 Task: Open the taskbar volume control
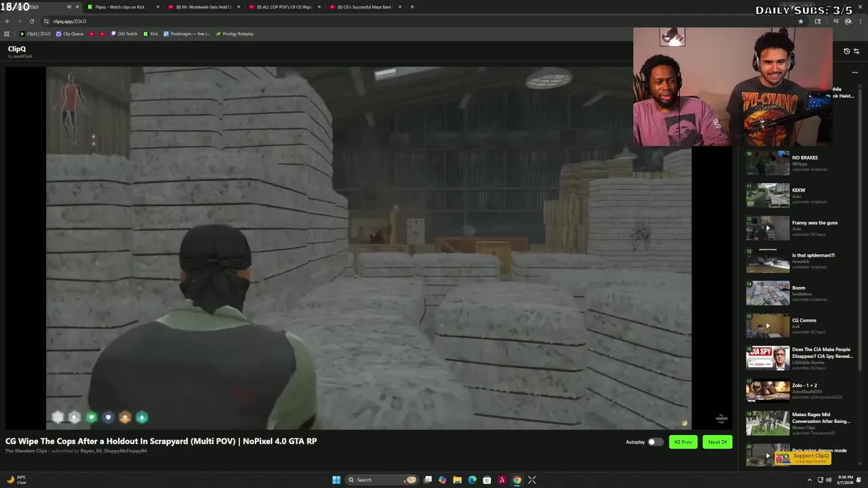(x=829, y=480)
